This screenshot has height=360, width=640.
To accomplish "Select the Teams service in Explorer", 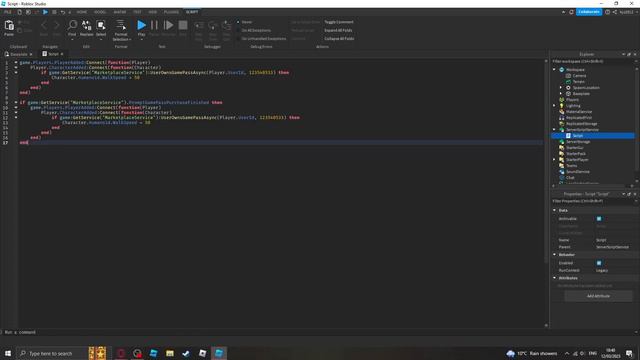I will [571, 166].
